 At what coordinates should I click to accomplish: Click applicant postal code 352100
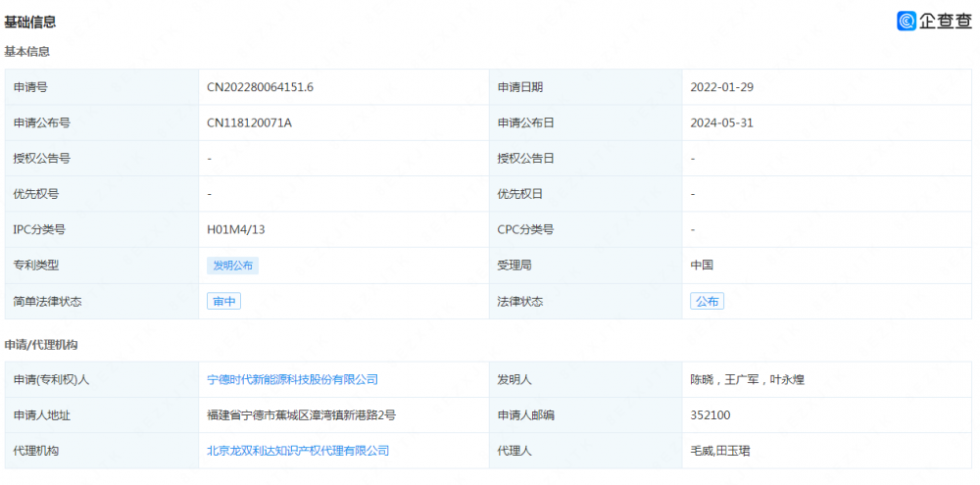point(710,415)
